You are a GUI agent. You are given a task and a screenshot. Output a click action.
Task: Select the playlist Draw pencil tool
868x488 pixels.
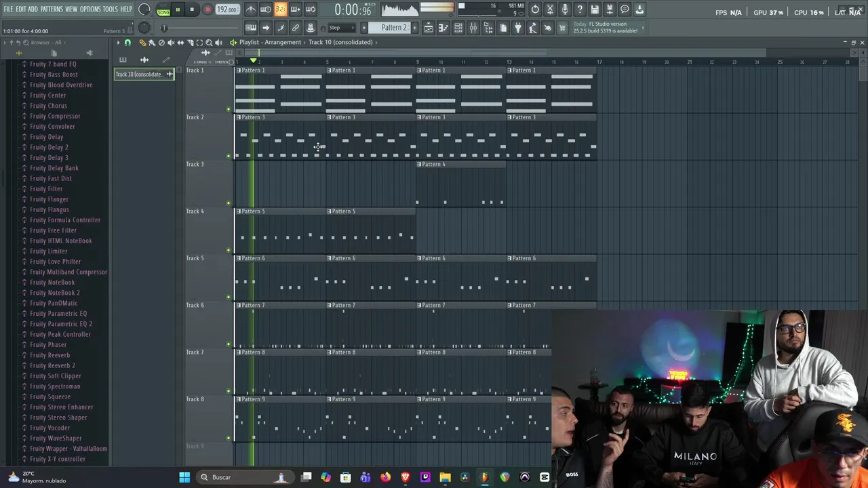coord(142,43)
